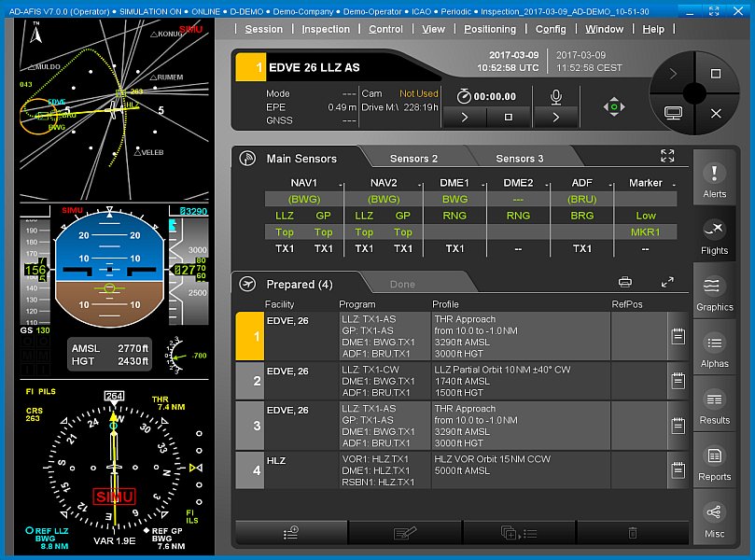
Task: Open the Session menu
Action: 264,29
